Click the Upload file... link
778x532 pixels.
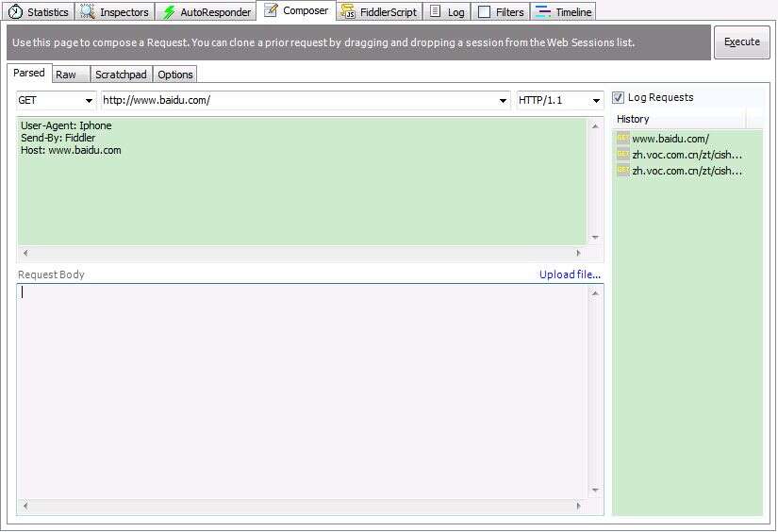(x=570, y=274)
